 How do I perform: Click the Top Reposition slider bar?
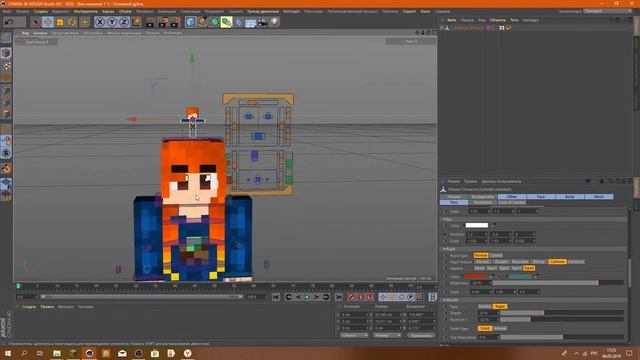pyautogui.click(x=562, y=337)
